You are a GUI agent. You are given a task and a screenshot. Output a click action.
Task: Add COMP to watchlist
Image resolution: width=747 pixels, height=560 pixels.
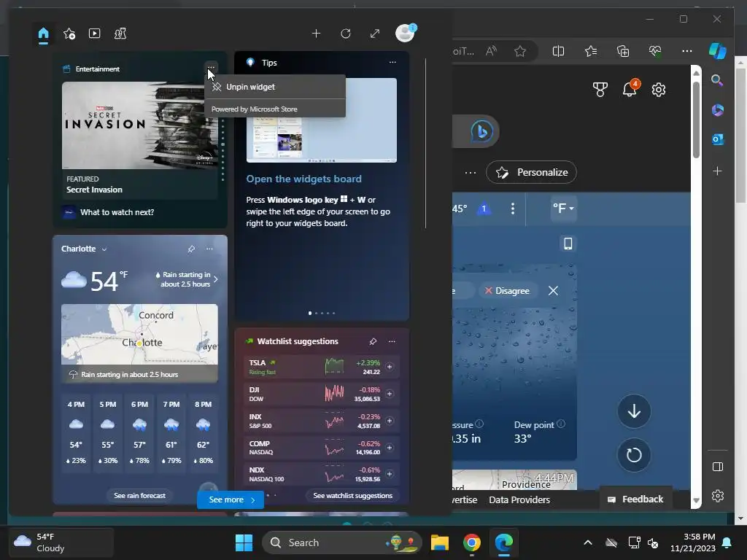pyautogui.click(x=390, y=448)
